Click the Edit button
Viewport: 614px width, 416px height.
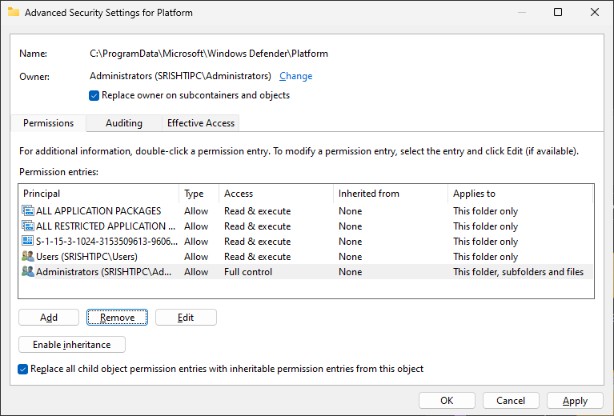click(185, 317)
